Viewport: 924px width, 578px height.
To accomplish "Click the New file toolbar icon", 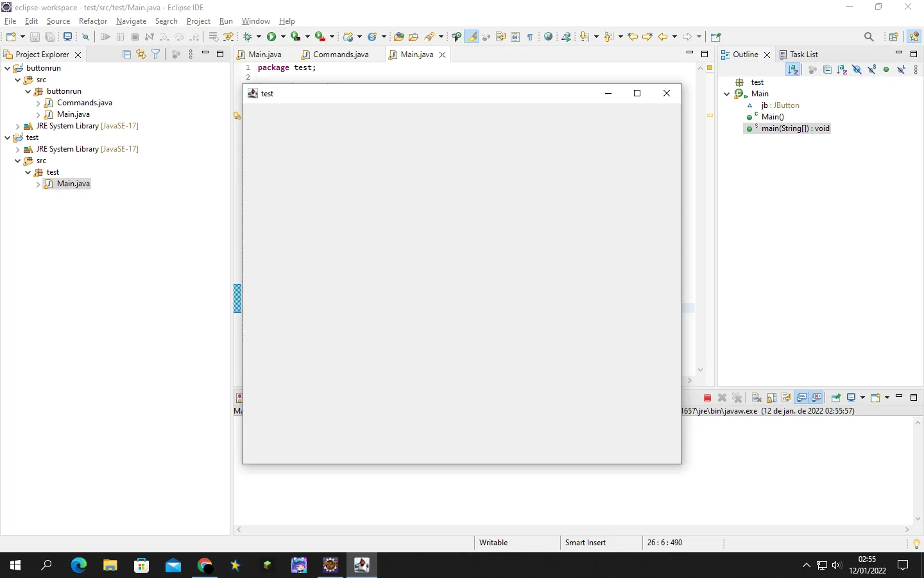I will [11, 37].
